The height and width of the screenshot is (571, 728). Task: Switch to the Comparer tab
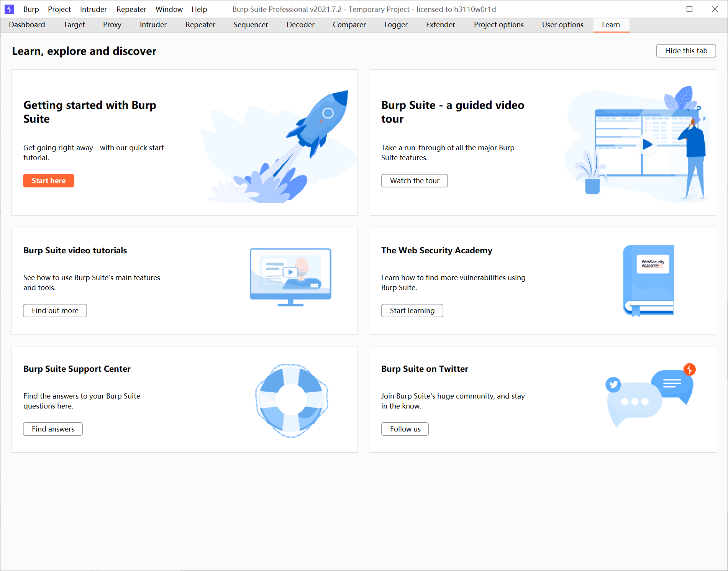(x=349, y=25)
